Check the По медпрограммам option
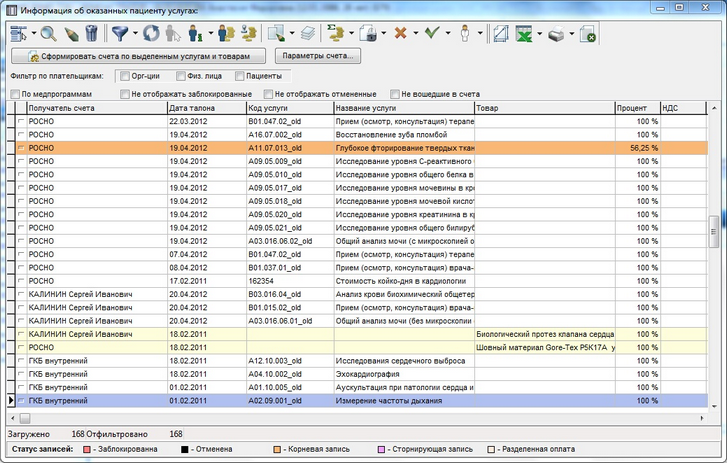The width and height of the screenshot is (727, 463). (x=15, y=94)
